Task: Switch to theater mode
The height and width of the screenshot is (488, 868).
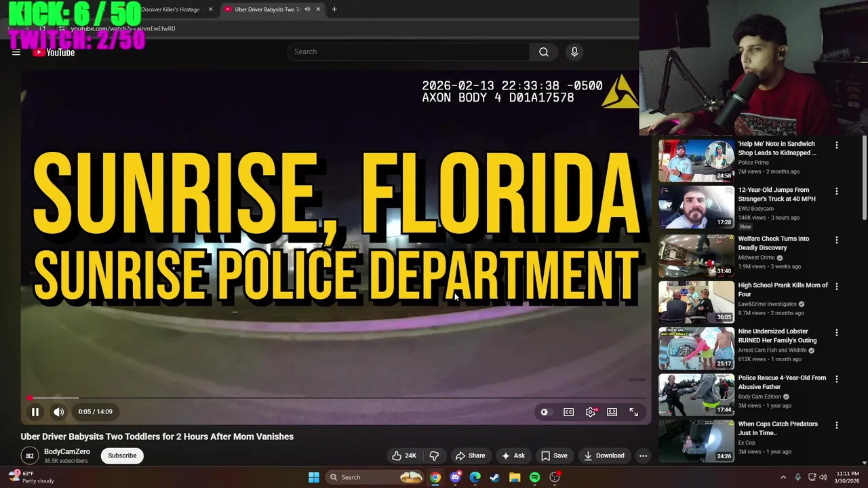Action: 612,412
